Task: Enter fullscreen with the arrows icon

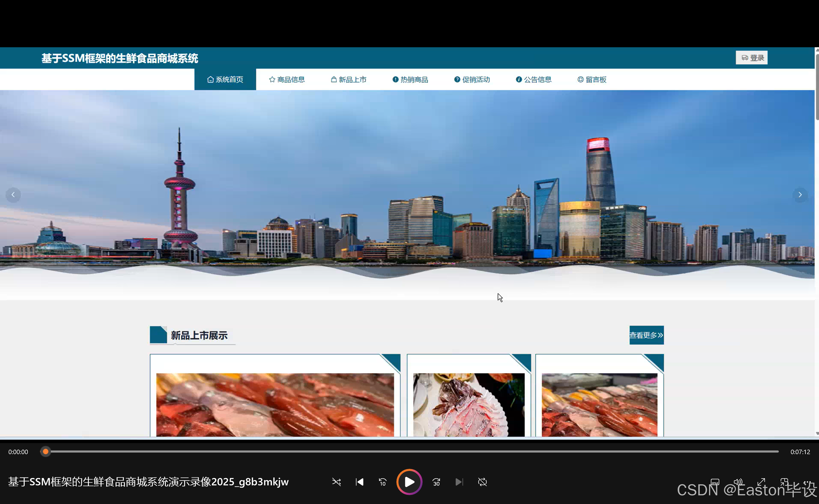Action: tap(761, 482)
